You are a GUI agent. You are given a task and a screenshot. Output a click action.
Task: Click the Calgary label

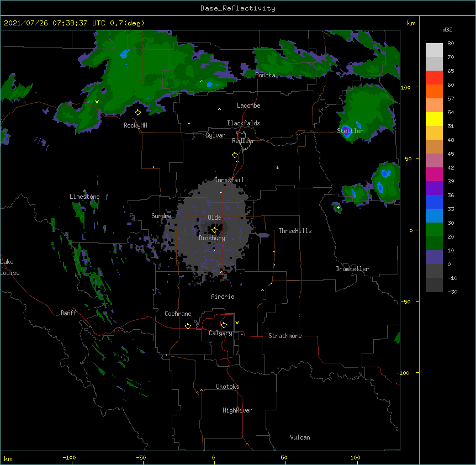click(221, 333)
